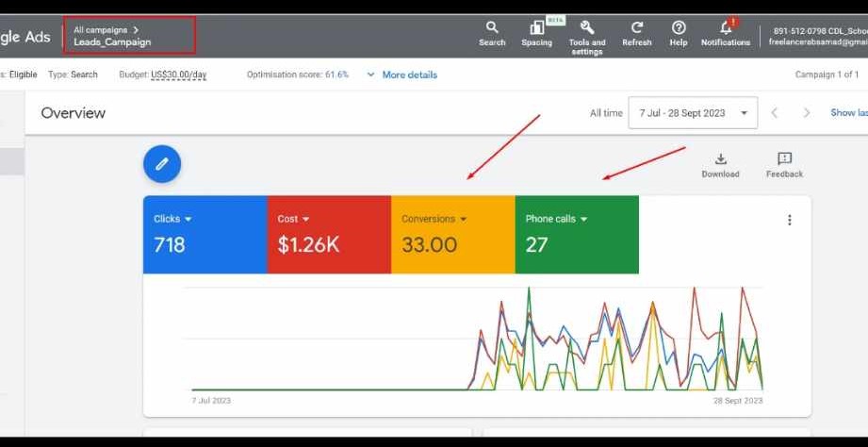Open the date range picker
This screenshot has width=868, height=447.
coord(693,113)
